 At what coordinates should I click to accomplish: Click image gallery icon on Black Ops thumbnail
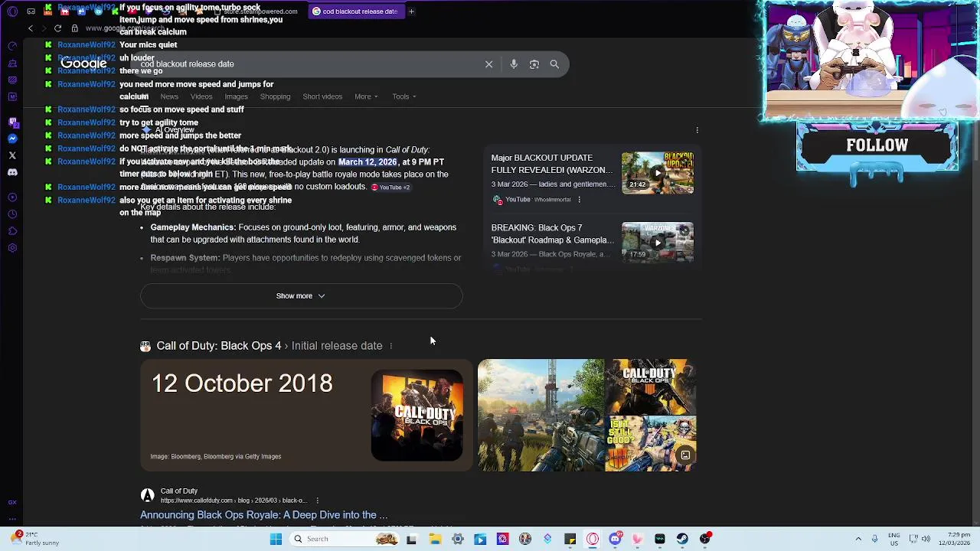coord(685,455)
